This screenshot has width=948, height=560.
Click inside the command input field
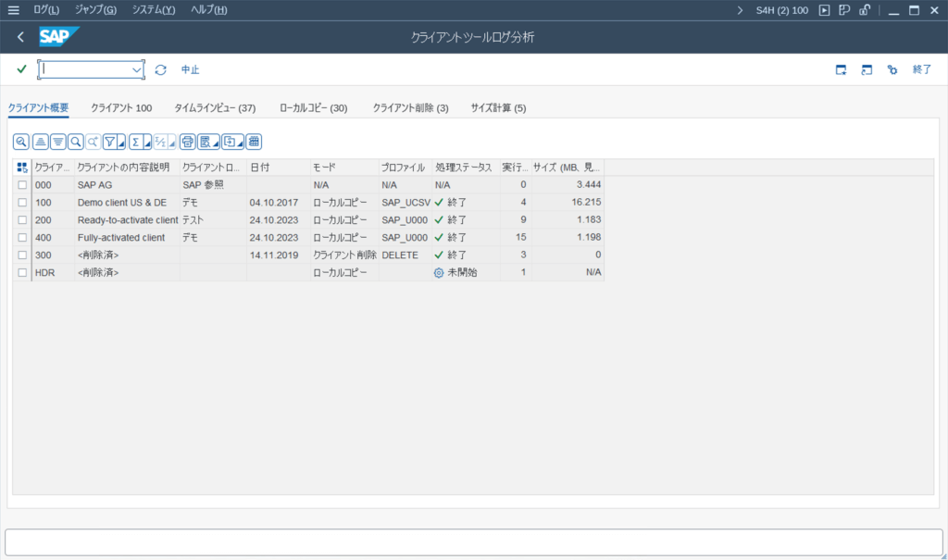(x=83, y=69)
